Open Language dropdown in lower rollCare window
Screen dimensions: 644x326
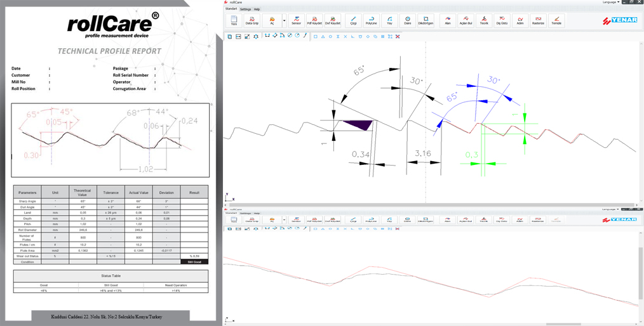[612, 209]
